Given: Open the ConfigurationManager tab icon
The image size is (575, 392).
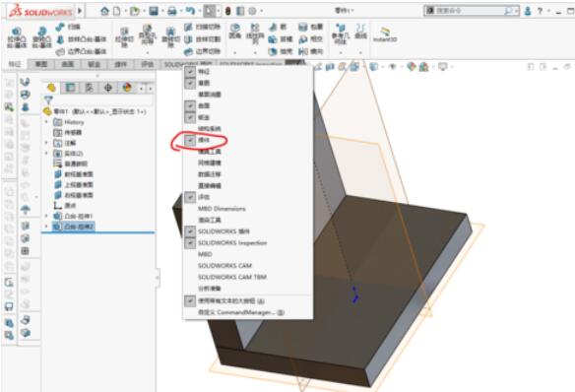Looking at the screenshot, I should pyautogui.click(x=90, y=88).
